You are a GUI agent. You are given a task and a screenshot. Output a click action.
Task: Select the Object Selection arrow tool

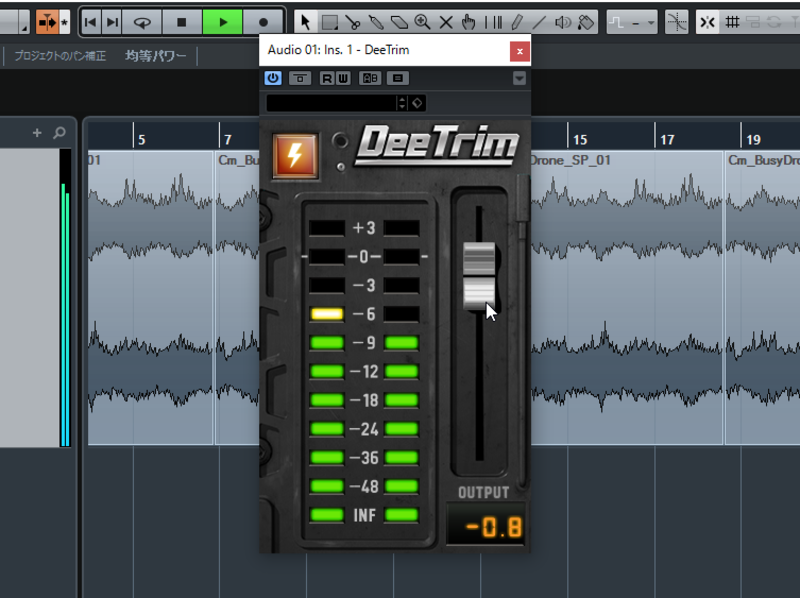306,22
